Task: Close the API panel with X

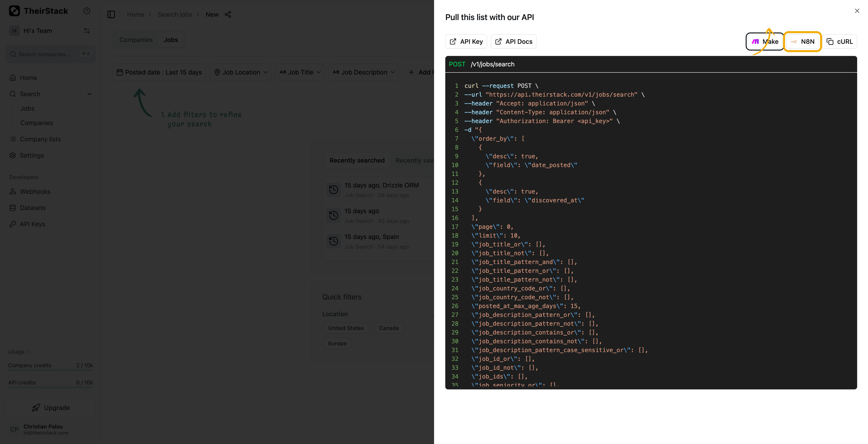Action: coord(857,11)
